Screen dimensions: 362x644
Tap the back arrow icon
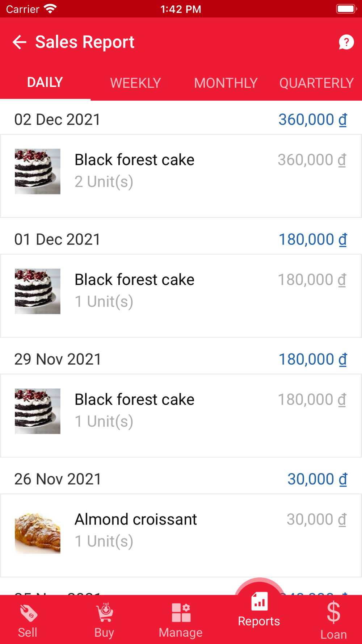point(20,42)
